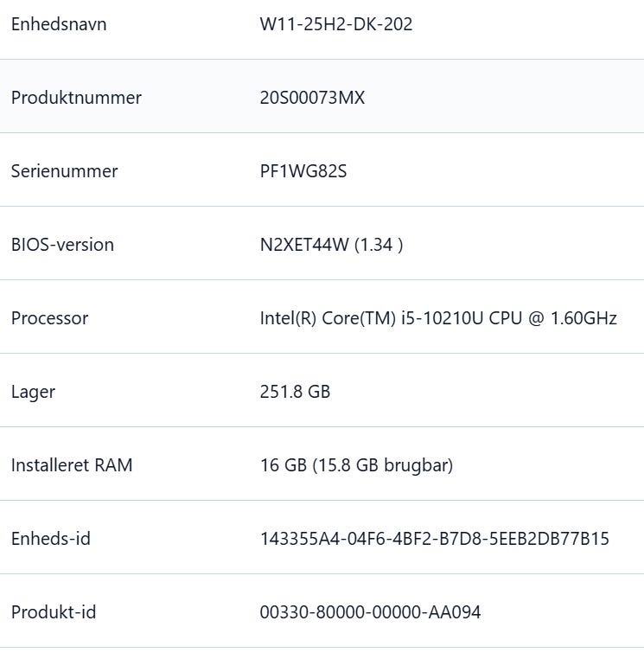644x659 pixels.
Task: Select the device ID starting with 143355A4
Action: point(435,539)
